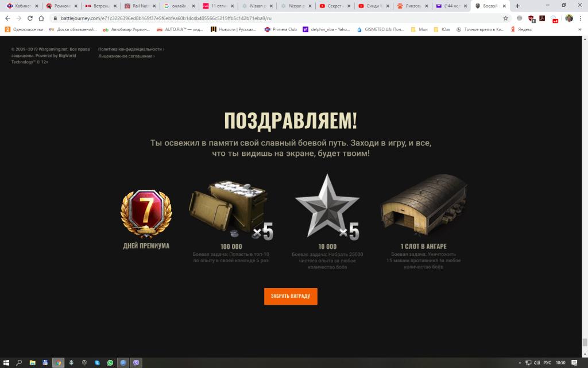Click the ammo crate credits icon
588x368 pixels.
(231, 209)
